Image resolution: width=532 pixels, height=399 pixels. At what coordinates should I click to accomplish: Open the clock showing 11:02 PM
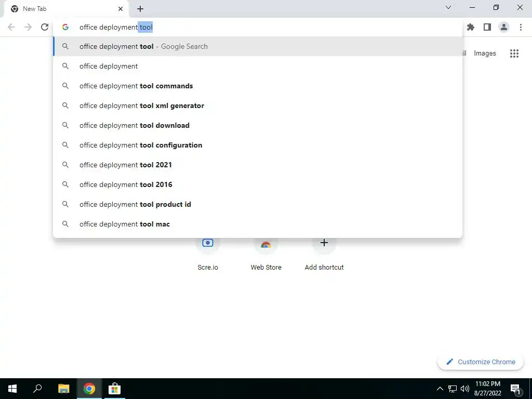[x=487, y=389]
